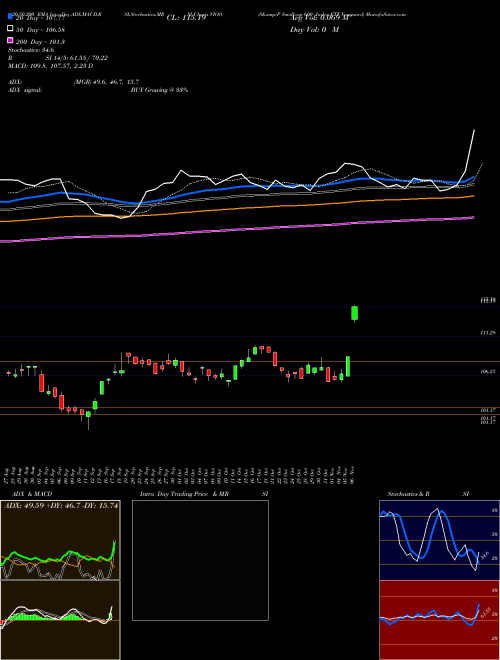The height and width of the screenshot is (660, 500).
Task: Click the gapped-up green candlestick near 113
Action: coord(354,314)
